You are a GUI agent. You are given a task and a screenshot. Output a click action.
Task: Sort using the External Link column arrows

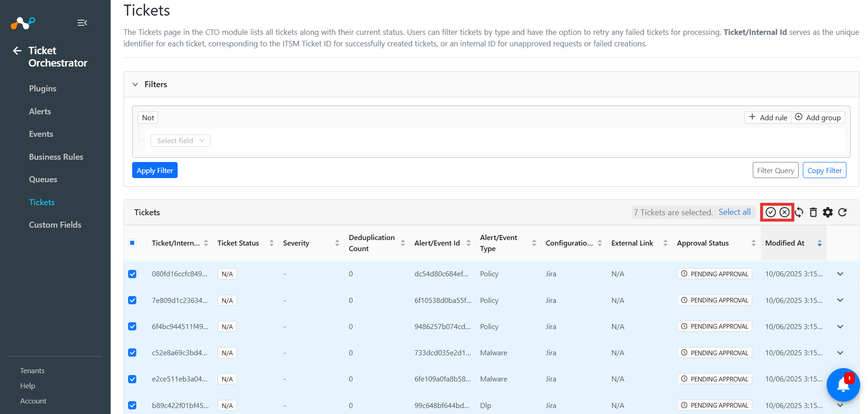click(x=666, y=243)
